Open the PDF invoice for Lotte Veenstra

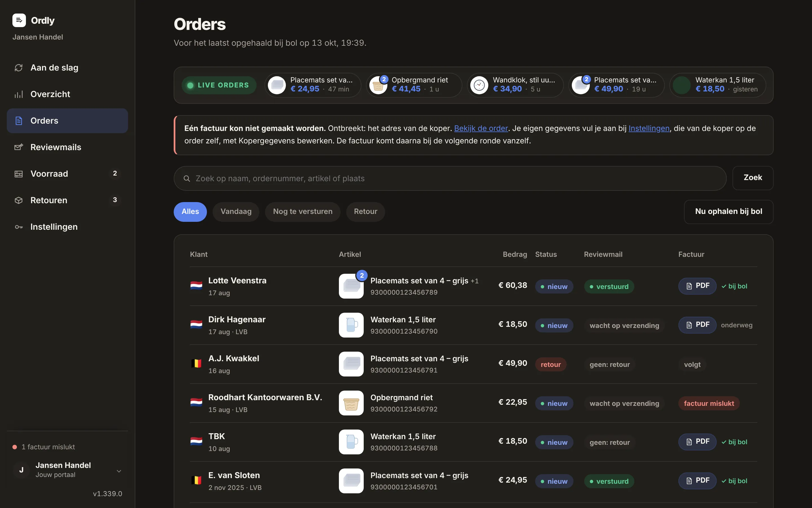tap(697, 286)
